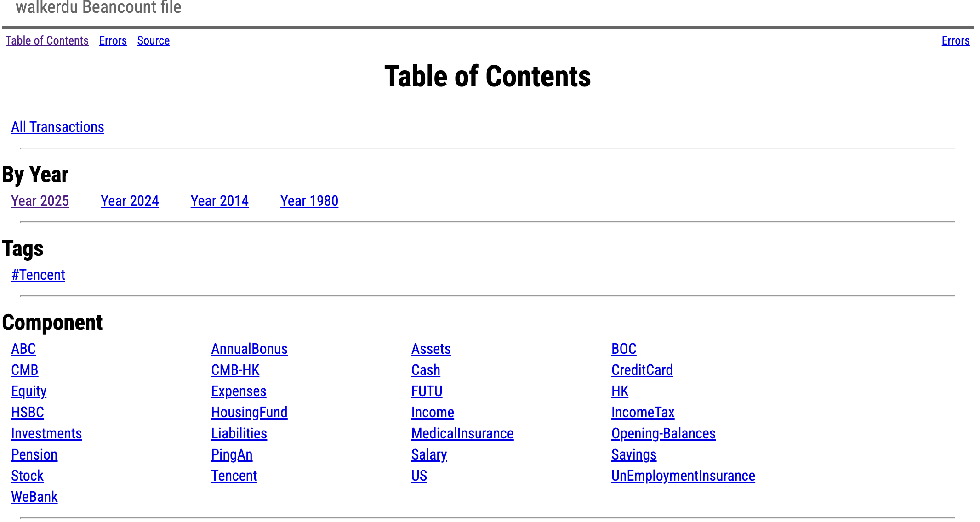View the UnEmploymentInsurance component
Screen dimensions: 980x522
(683, 476)
